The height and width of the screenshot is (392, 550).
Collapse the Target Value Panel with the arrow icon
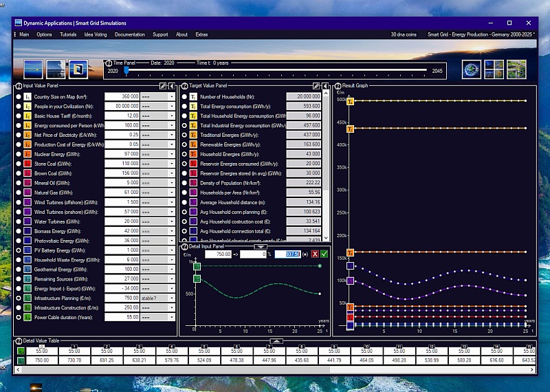click(x=324, y=86)
